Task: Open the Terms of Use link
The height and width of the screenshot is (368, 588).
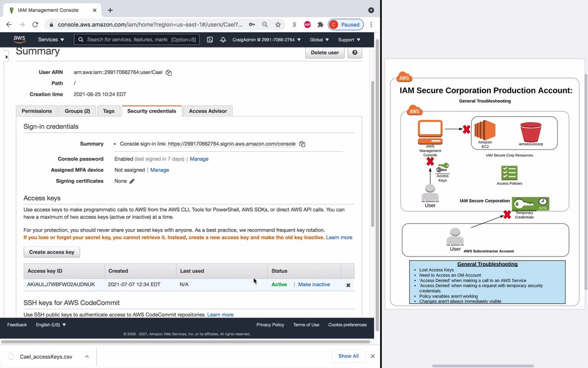Action: click(306, 325)
